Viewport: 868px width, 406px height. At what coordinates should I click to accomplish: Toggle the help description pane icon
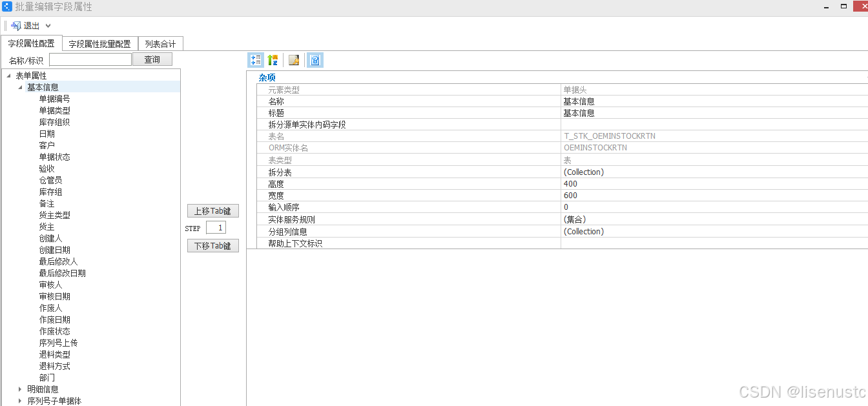point(315,60)
